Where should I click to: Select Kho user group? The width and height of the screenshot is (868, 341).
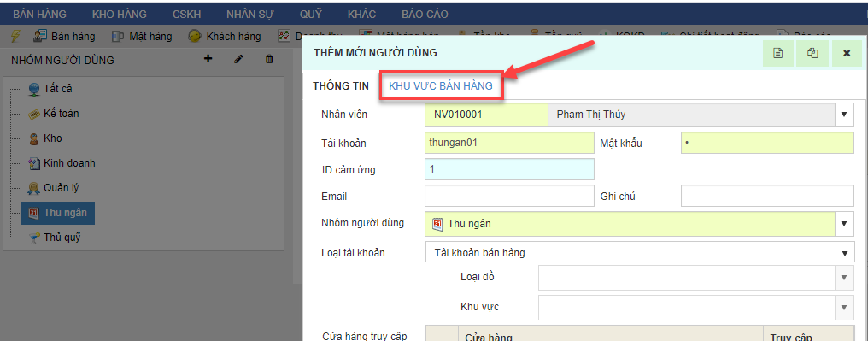(44, 138)
